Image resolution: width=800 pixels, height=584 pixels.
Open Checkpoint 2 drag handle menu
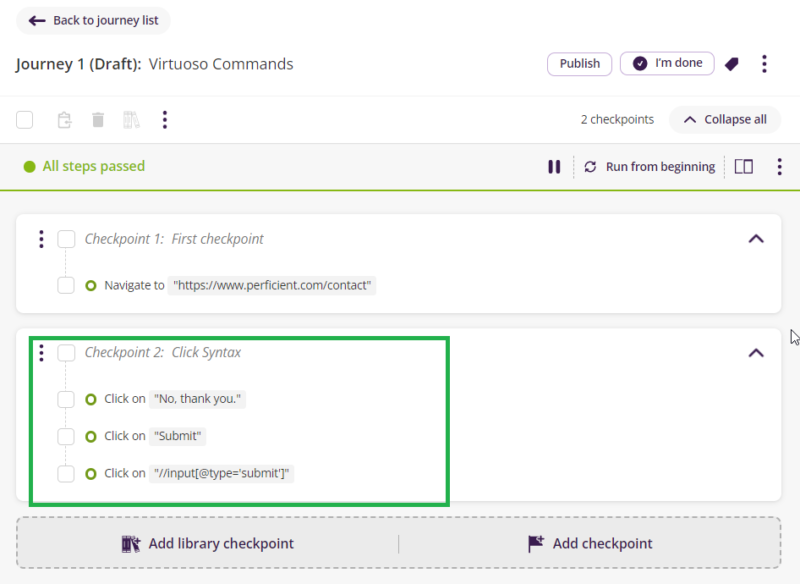click(x=41, y=353)
